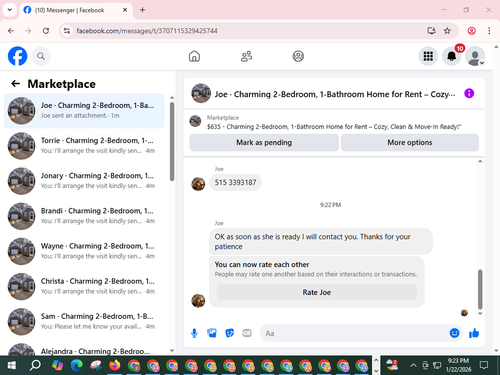
Task: Click Mark as pending button
Action: click(x=264, y=143)
